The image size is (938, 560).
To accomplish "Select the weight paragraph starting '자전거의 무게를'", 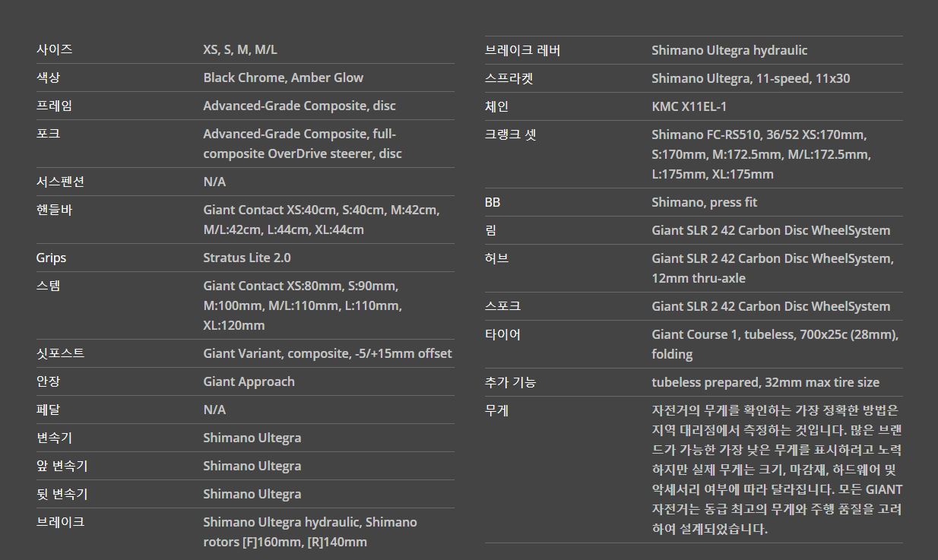I will (777, 470).
